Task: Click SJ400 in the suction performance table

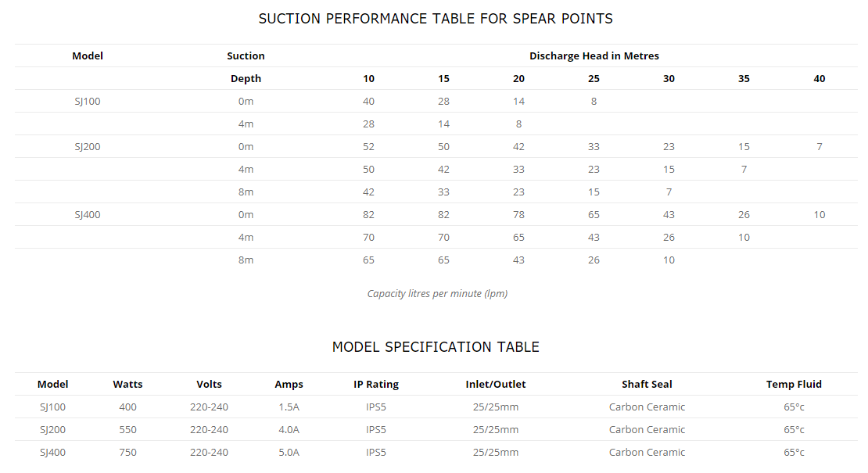Action: coord(87,214)
